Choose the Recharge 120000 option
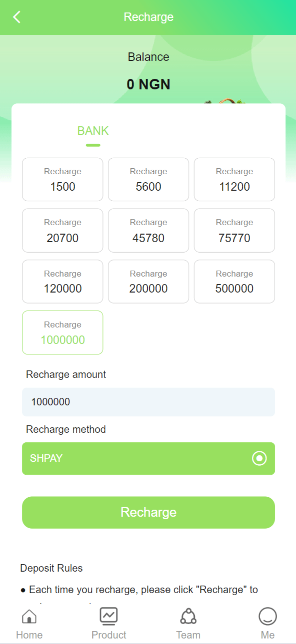This screenshot has height=644, width=296. (x=62, y=282)
